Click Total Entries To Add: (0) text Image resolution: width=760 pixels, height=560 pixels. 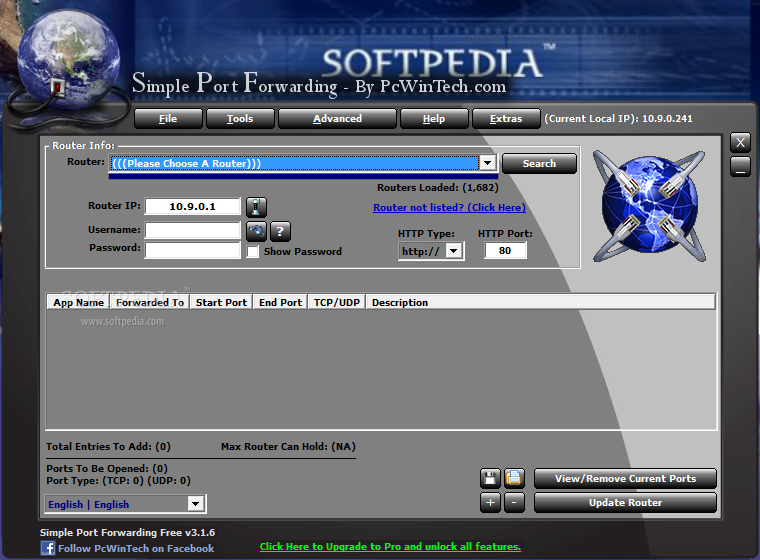point(108,447)
